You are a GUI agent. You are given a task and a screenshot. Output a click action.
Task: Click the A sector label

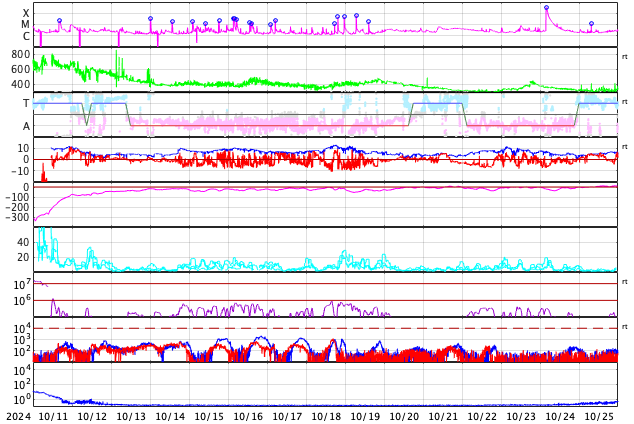click(26, 126)
